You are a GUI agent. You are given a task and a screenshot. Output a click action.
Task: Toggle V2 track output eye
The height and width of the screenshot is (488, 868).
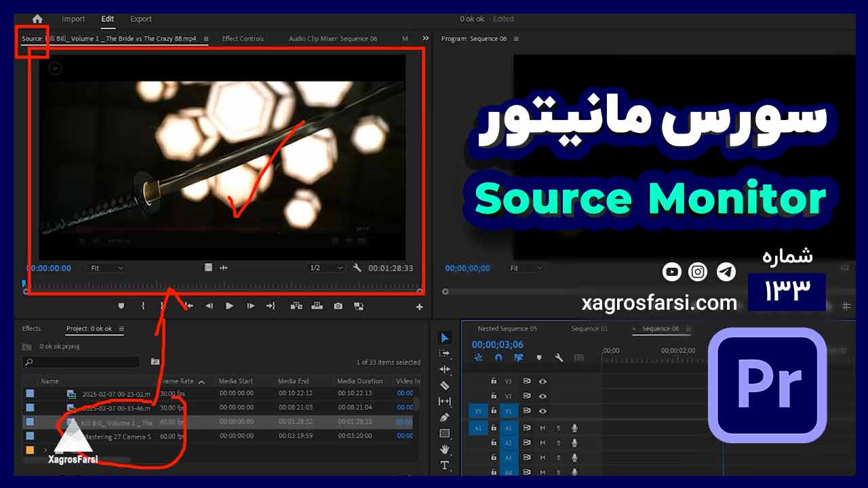click(542, 396)
